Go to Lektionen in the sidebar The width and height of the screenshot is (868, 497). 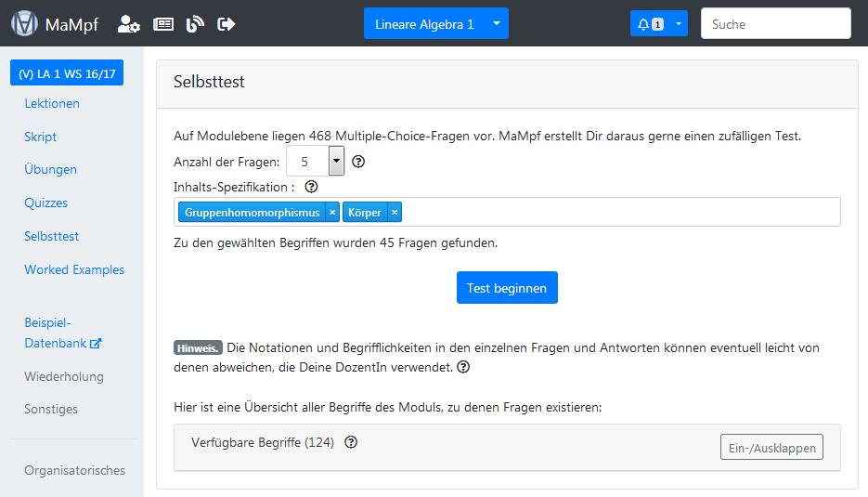click(52, 103)
